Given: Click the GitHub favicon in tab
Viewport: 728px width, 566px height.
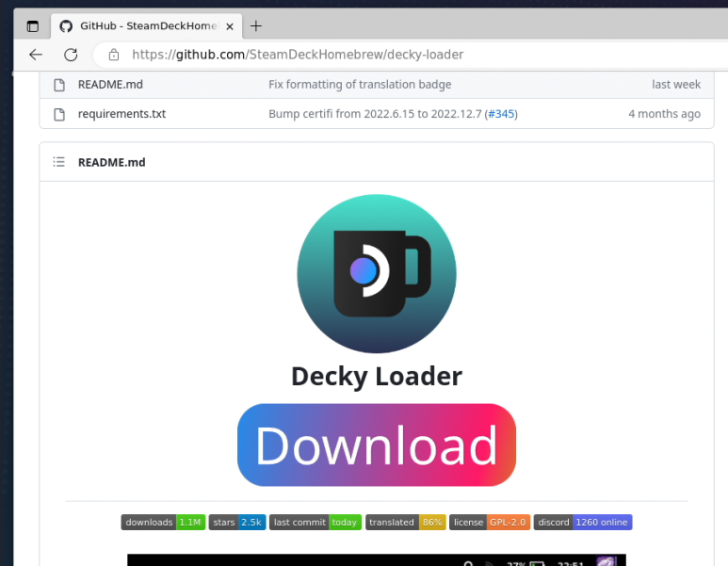Looking at the screenshot, I should pyautogui.click(x=66, y=26).
